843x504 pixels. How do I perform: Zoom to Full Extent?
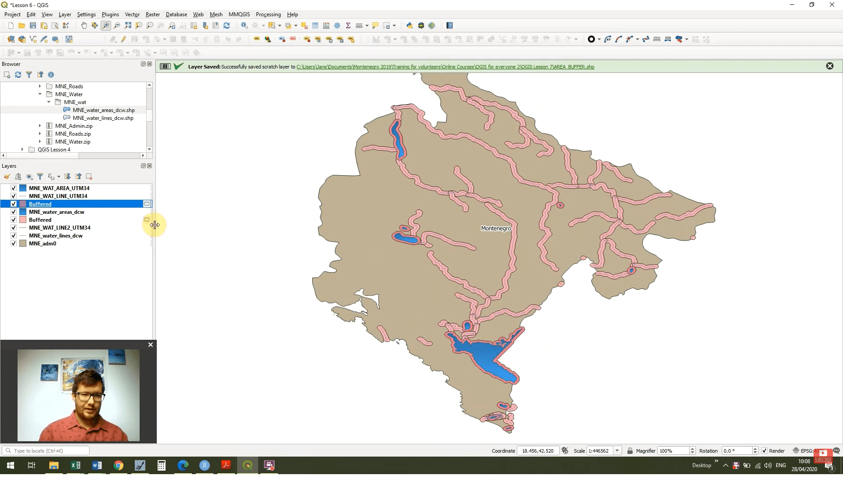click(128, 25)
